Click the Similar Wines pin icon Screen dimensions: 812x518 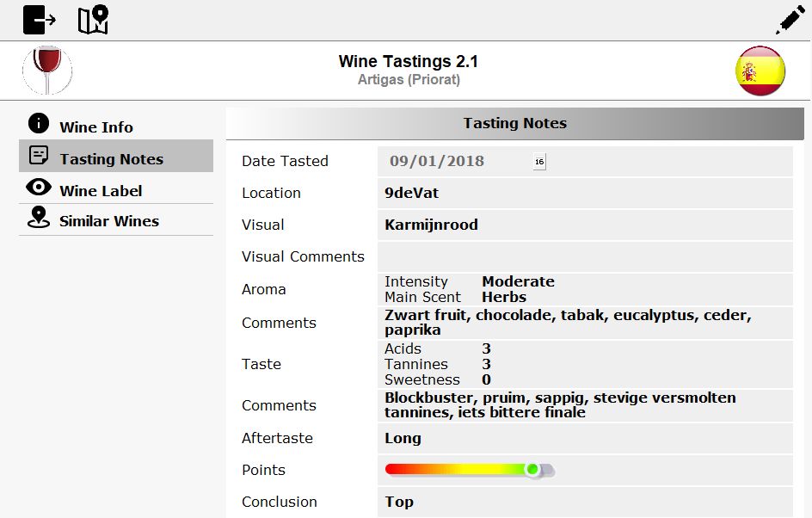click(39, 217)
